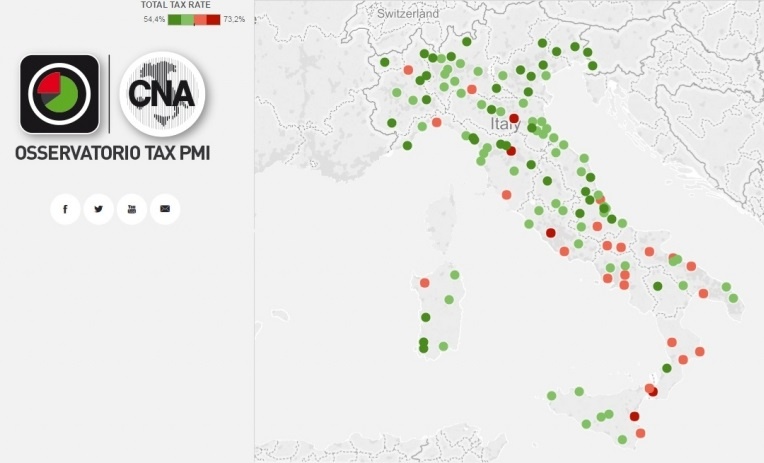Viewport: 764px width, 463px height.
Task: Open the Facebook share icon
Action: tap(65, 209)
